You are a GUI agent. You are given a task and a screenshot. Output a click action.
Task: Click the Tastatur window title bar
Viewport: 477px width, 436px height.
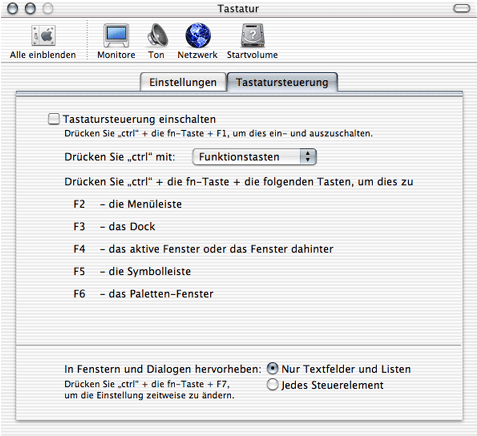point(238,8)
